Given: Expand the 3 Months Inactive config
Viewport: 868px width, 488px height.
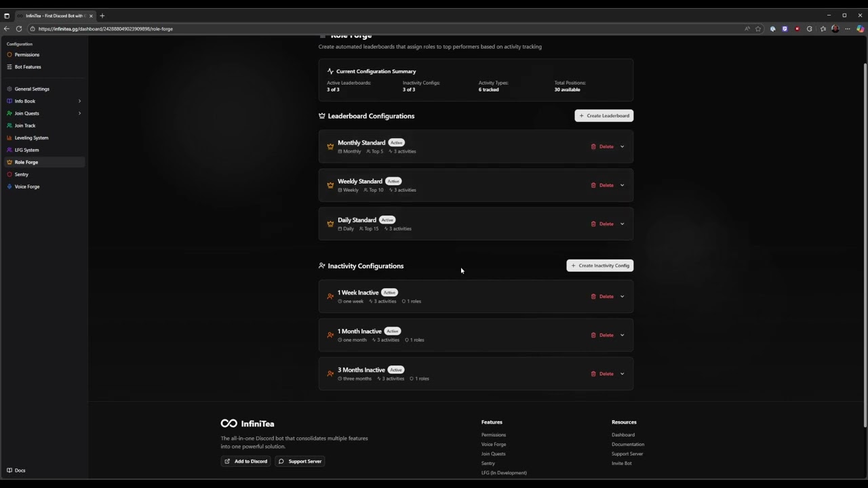Looking at the screenshot, I should [622, 373].
